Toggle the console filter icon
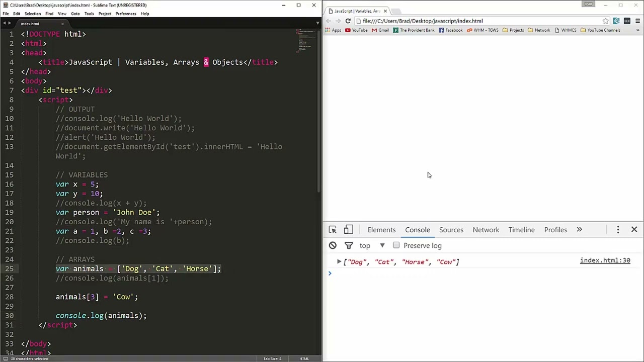The width and height of the screenshot is (644, 362). [x=349, y=245]
